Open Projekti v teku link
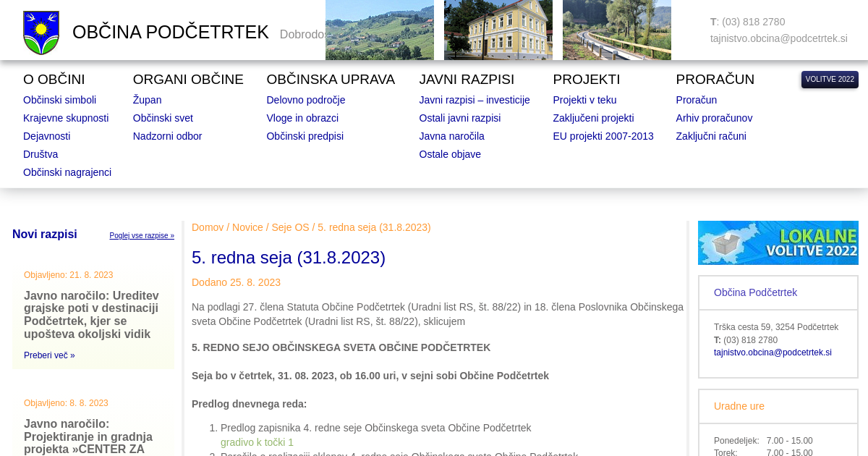Screen dimensions: 868x456 (584, 100)
